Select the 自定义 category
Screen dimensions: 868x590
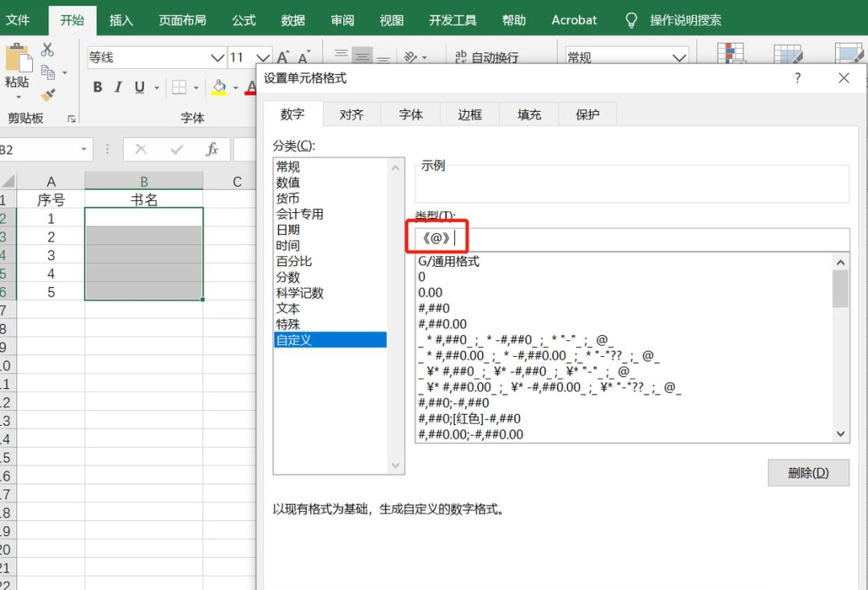click(330, 340)
